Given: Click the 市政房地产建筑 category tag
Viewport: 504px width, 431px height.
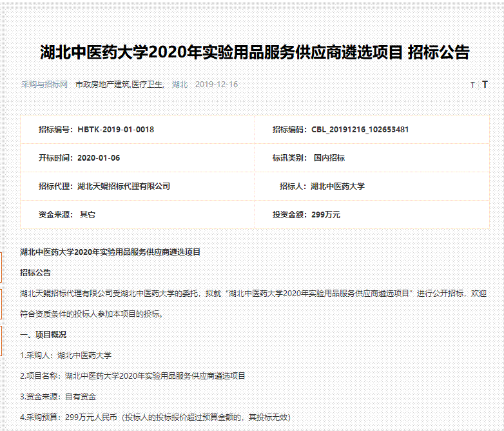Looking at the screenshot, I should point(102,85).
